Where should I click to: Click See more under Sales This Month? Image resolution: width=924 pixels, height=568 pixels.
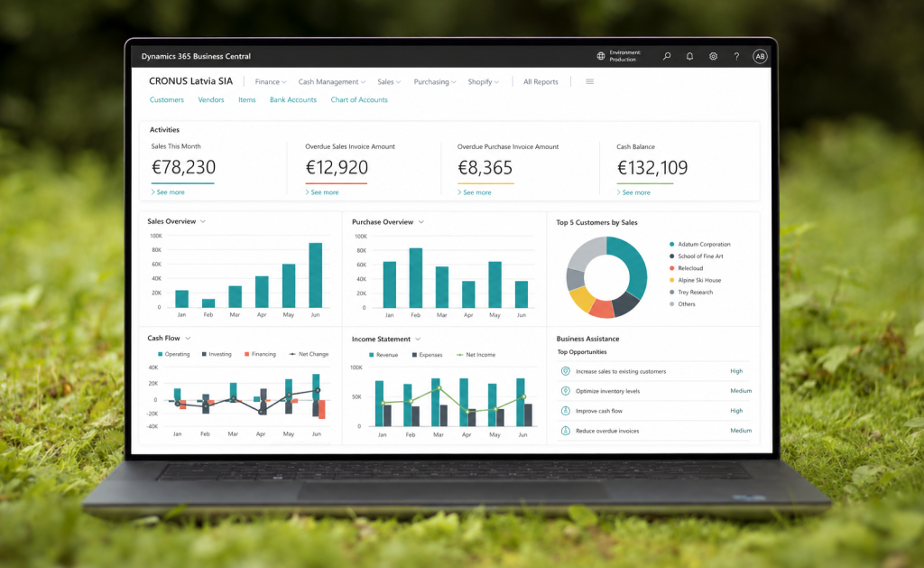point(168,192)
